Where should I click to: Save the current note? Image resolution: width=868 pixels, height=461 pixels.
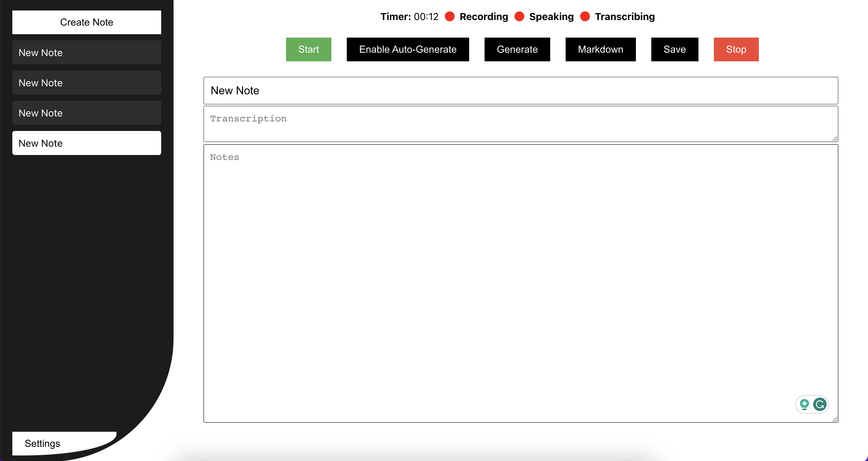point(674,49)
